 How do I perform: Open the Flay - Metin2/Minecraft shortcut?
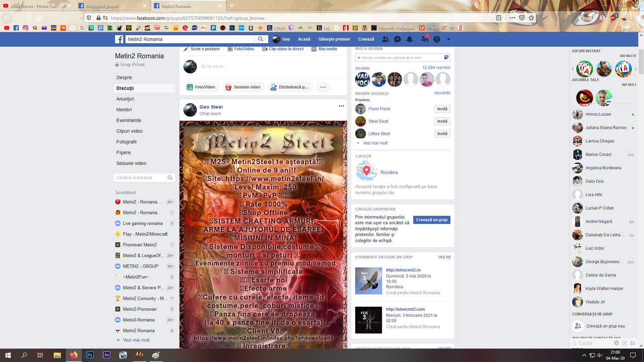[144, 234]
